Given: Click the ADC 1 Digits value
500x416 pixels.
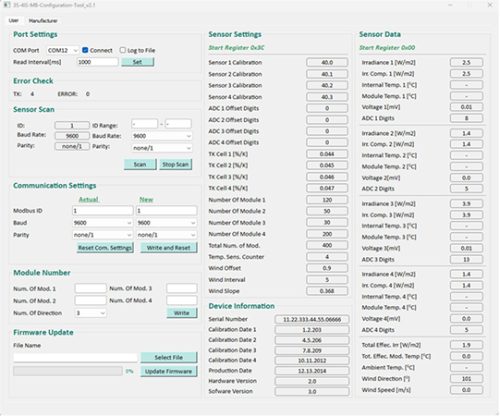Looking at the screenshot, I should point(466,118).
